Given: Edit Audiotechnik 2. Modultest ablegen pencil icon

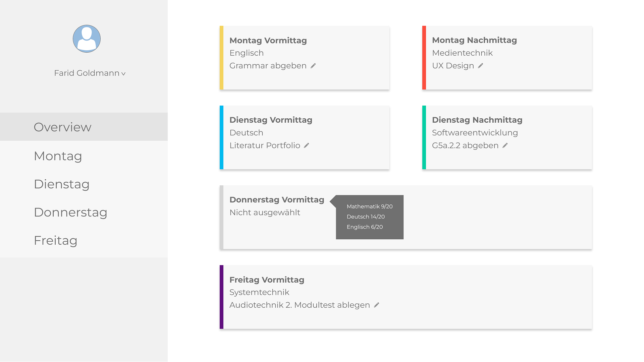Looking at the screenshot, I should coord(376,305).
